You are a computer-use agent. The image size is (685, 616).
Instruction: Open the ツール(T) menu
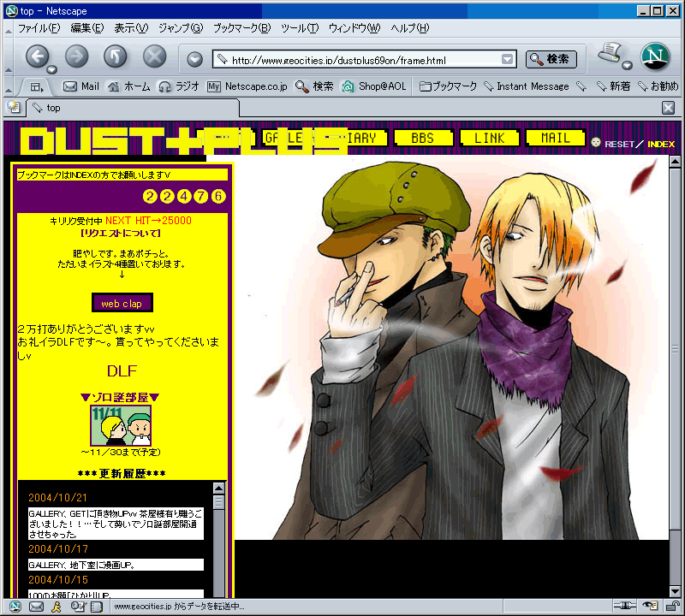point(300,28)
